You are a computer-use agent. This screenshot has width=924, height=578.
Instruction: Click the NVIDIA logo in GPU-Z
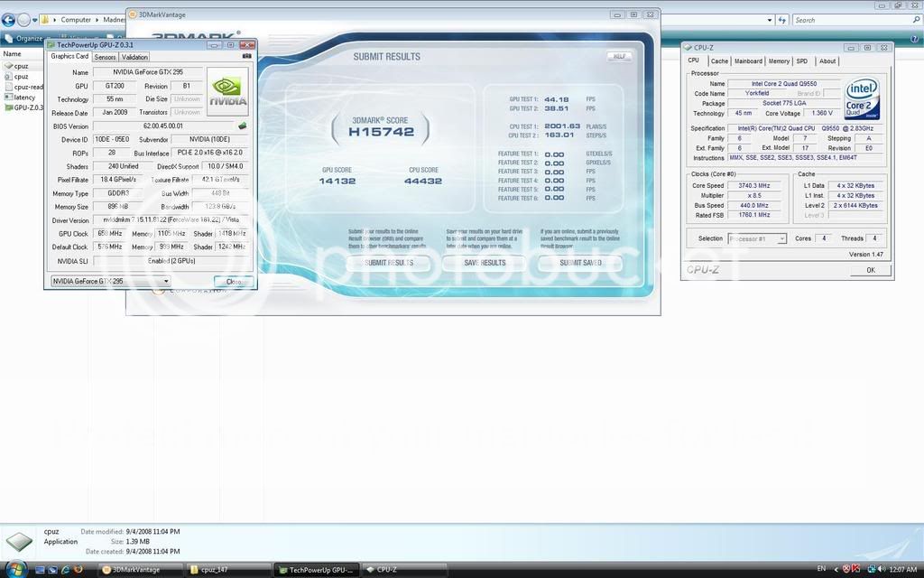tap(227, 89)
